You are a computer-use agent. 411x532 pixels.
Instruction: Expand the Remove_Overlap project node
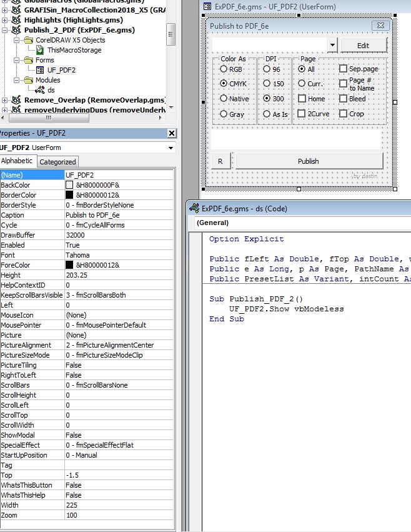5,100
